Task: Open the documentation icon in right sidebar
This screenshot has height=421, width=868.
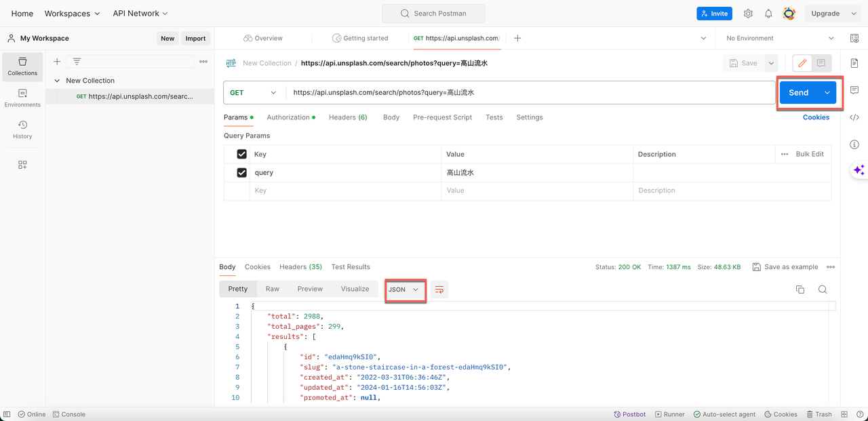Action: coord(854,63)
